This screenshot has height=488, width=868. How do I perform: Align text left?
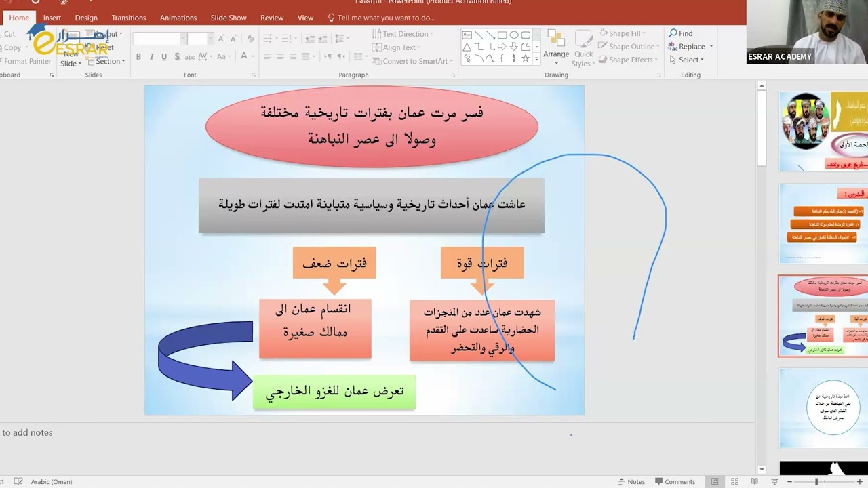[267, 57]
